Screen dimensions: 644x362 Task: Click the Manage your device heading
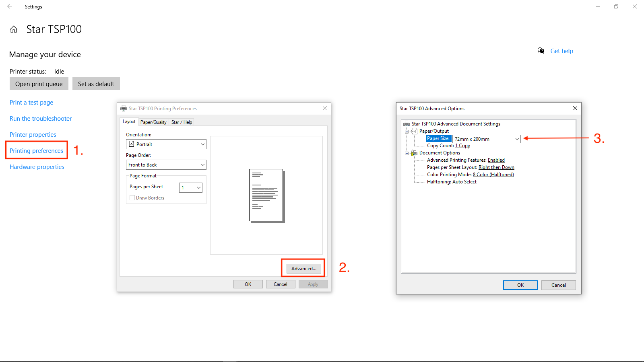point(45,54)
